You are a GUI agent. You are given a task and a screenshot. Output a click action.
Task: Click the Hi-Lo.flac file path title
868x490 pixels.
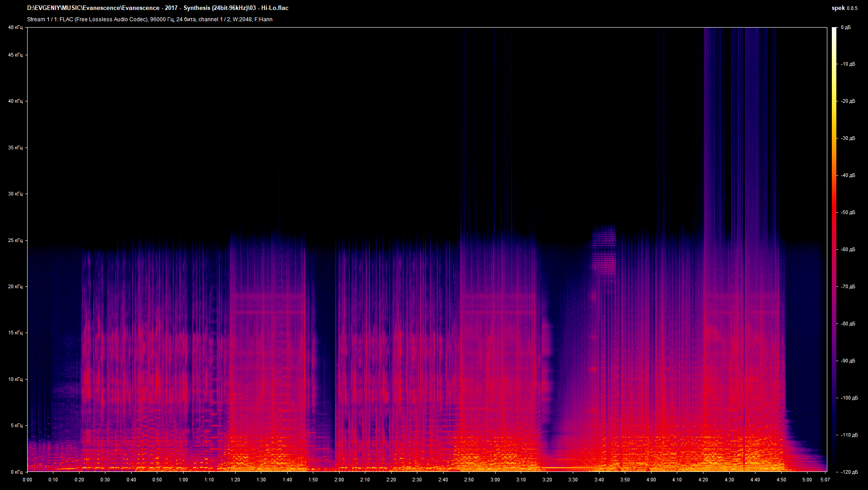click(x=158, y=8)
